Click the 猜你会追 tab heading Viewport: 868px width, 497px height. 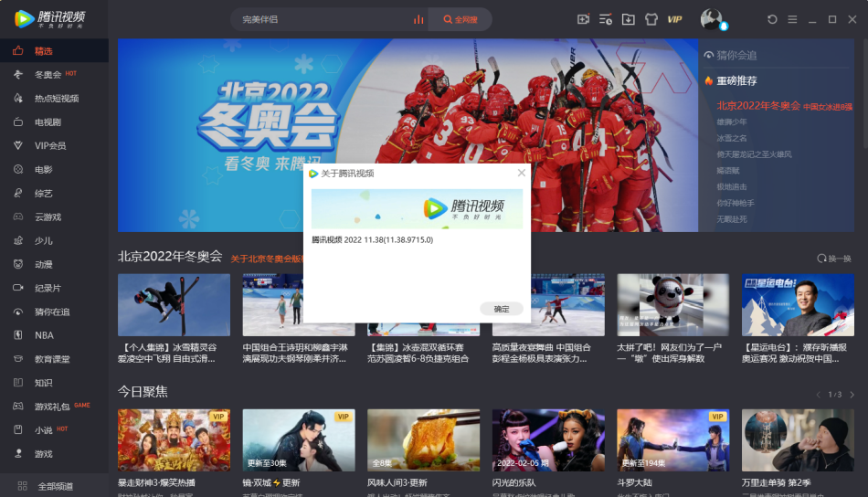point(730,56)
